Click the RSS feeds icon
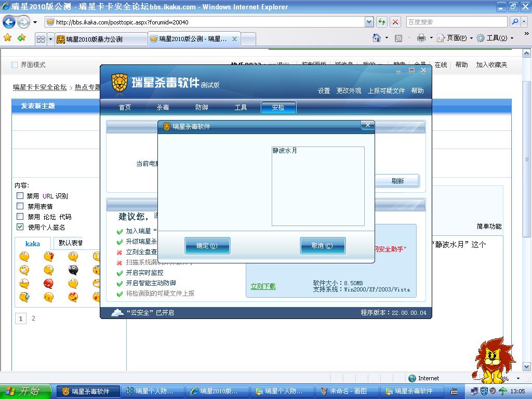The image size is (532, 399). (398, 38)
